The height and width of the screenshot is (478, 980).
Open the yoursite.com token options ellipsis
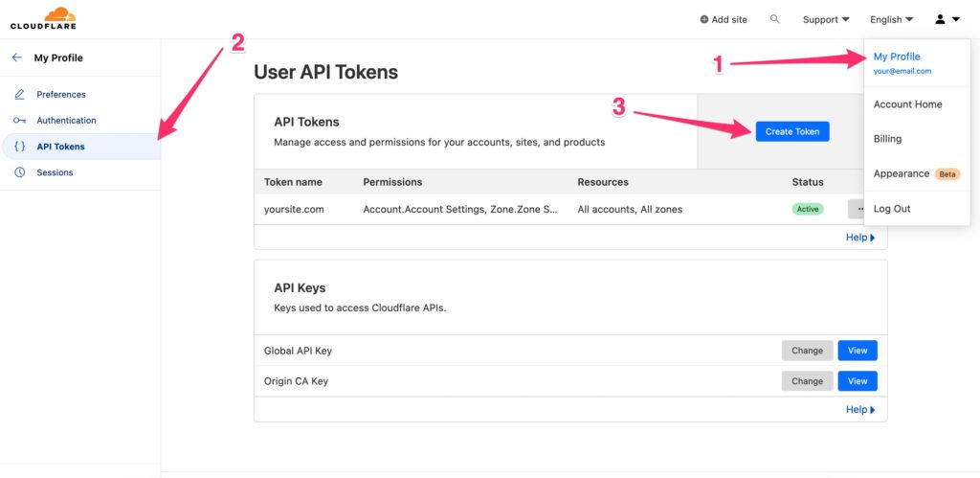857,209
